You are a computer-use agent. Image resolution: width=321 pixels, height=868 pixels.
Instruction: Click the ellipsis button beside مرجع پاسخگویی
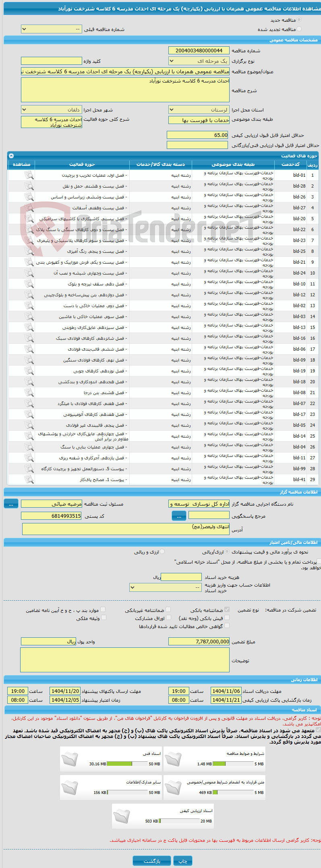[179, 516]
